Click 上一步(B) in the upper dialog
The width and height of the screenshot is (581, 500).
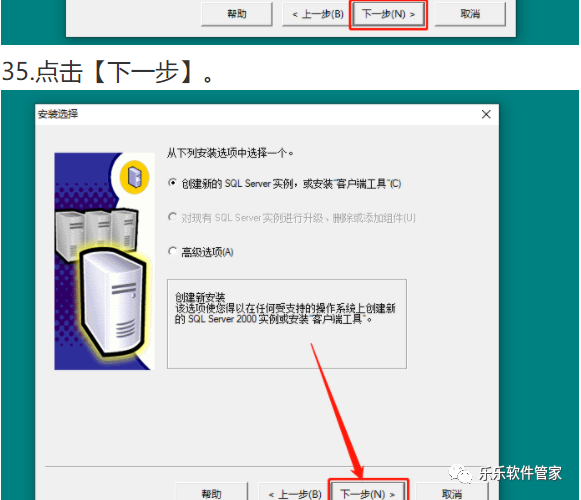pyautogui.click(x=318, y=14)
